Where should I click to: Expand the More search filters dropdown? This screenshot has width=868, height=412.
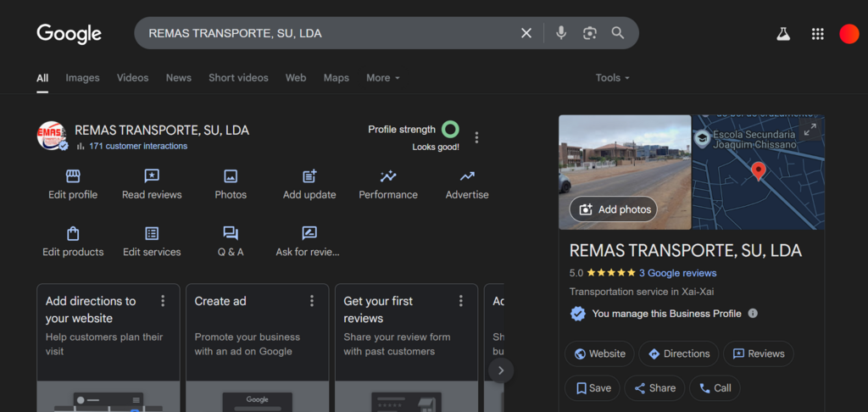coord(382,78)
